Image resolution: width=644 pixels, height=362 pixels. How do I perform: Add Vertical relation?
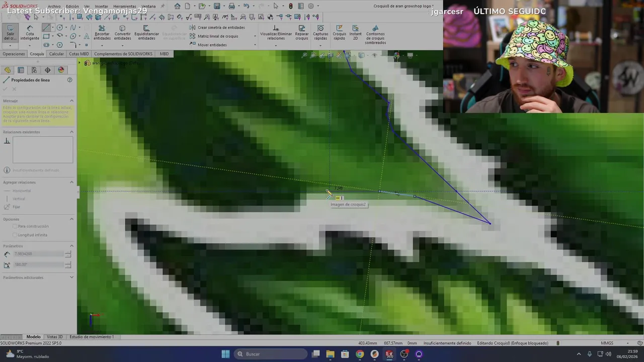click(15, 199)
